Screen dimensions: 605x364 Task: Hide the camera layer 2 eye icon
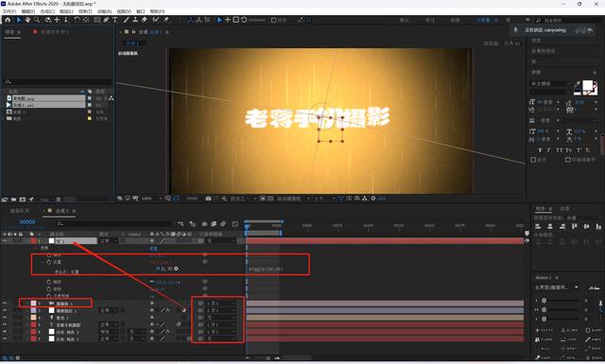tap(5, 303)
